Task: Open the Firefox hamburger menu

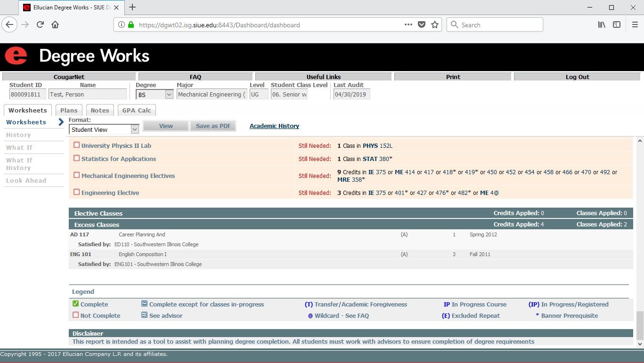Action: click(x=635, y=25)
